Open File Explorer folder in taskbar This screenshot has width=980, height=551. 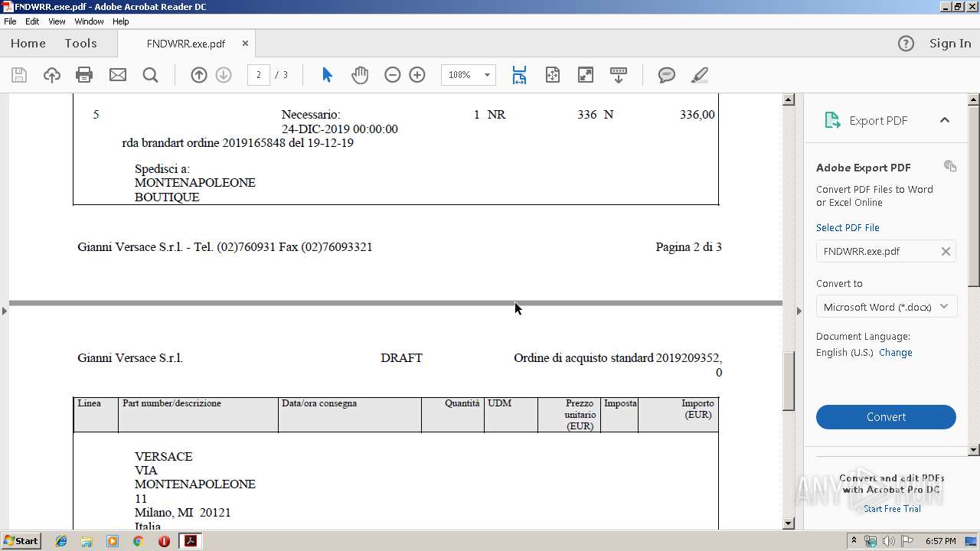pos(87,541)
